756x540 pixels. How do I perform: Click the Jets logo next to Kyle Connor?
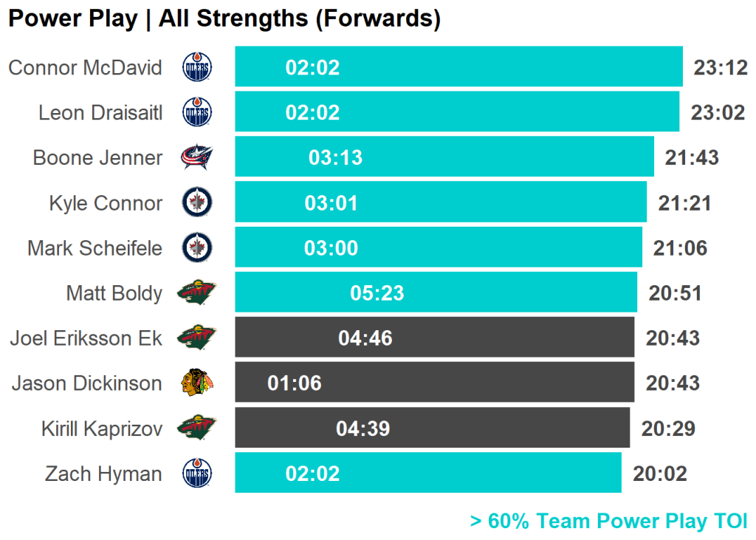[x=197, y=202]
